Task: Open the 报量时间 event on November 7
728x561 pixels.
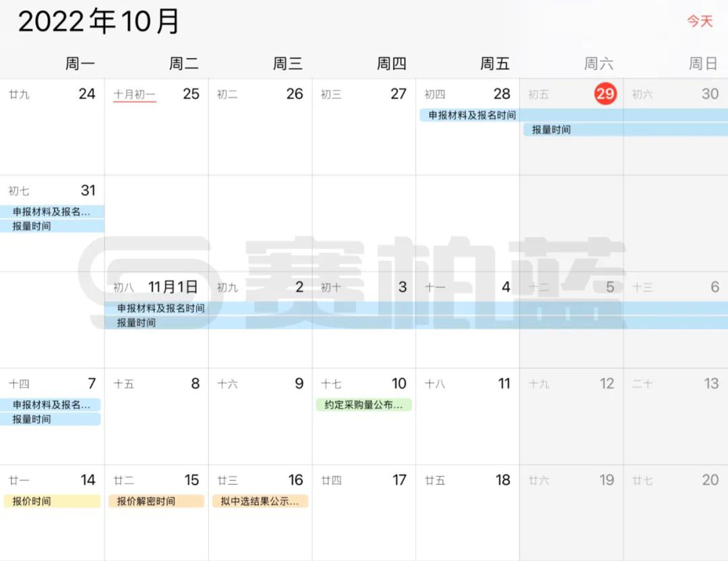Action: coord(50,419)
